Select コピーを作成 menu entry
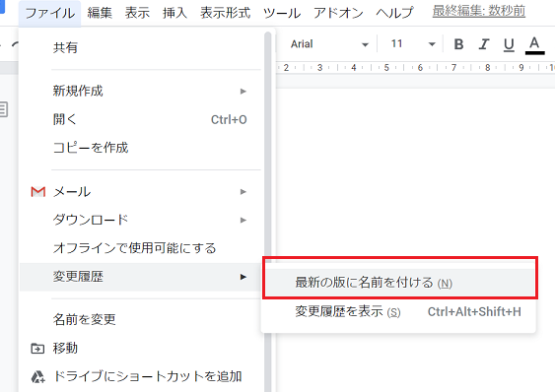This screenshot has width=555, height=392. tap(141, 148)
